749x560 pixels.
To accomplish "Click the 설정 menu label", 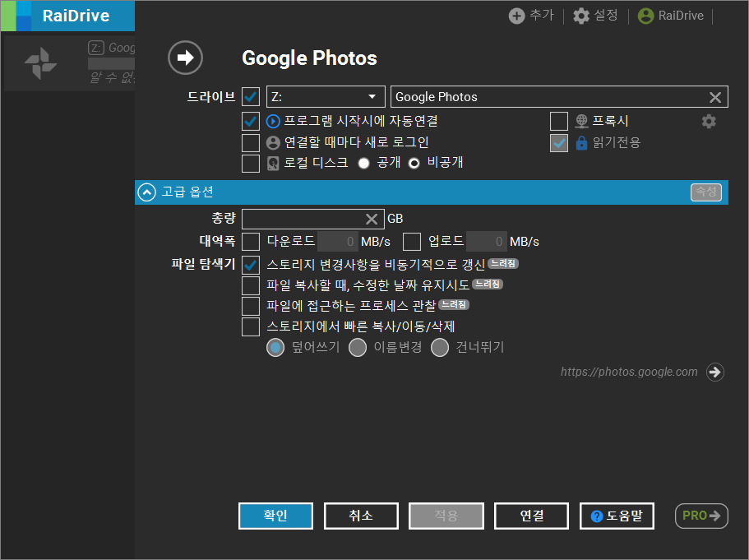I will coord(606,16).
